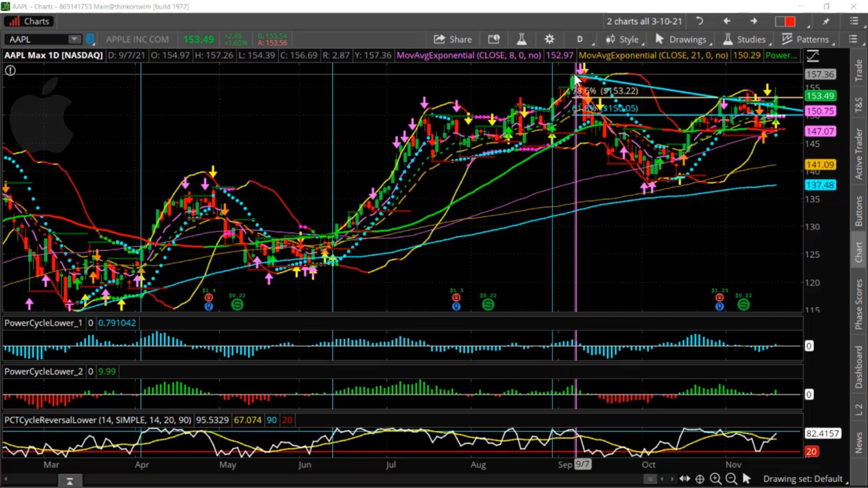Viewport: 868px width, 488px height.
Task: Click the AAPL symbol input field
Action: pyautogui.click(x=37, y=39)
